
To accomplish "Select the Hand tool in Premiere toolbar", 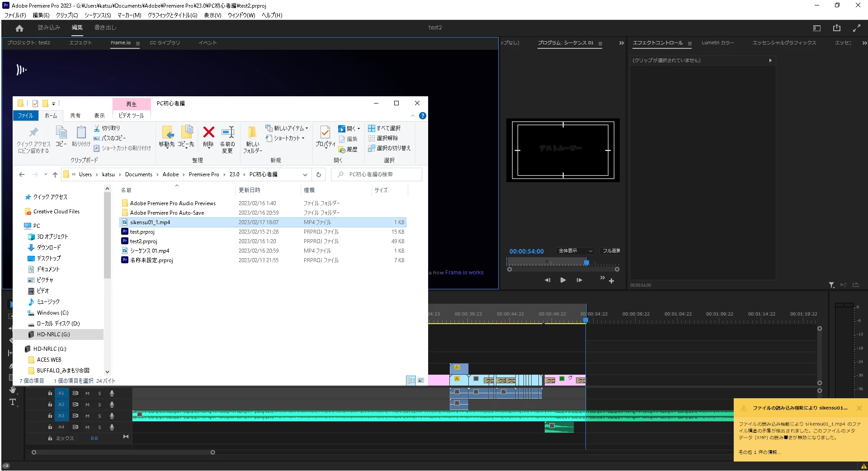I will (13, 389).
